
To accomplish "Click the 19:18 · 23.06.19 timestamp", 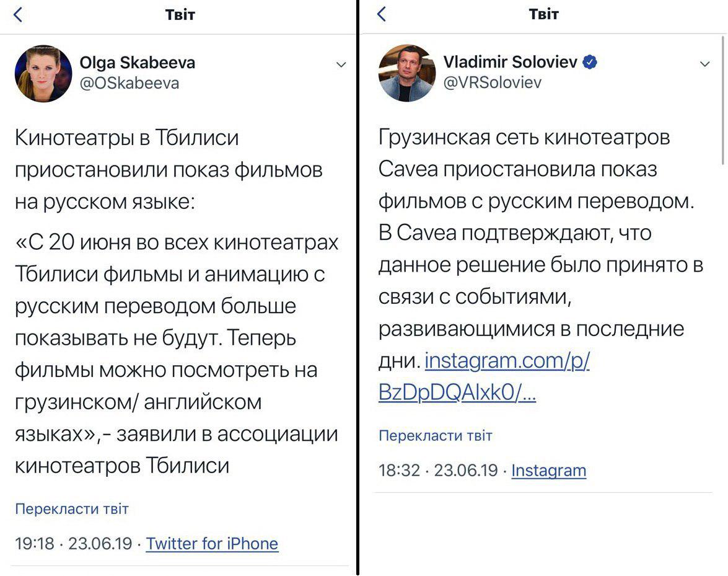I will (x=73, y=544).
